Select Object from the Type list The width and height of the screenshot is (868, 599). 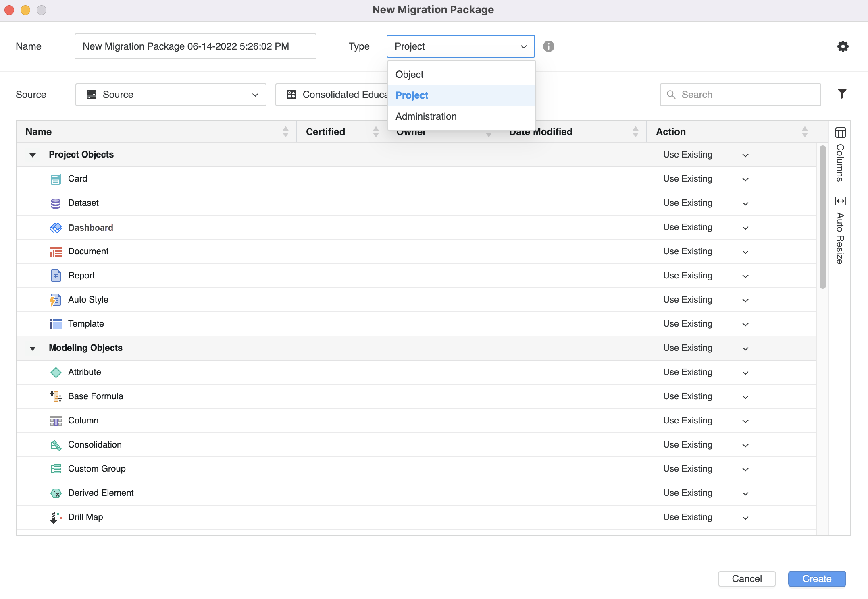pyautogui.click(x=409, y=75)
